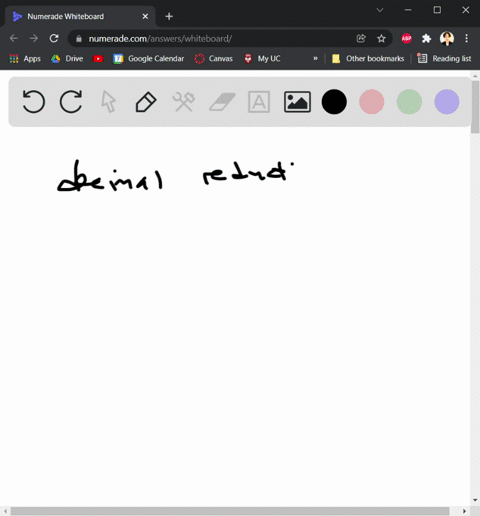
Task: Select the eraser tool
Action: click(222, 102)
